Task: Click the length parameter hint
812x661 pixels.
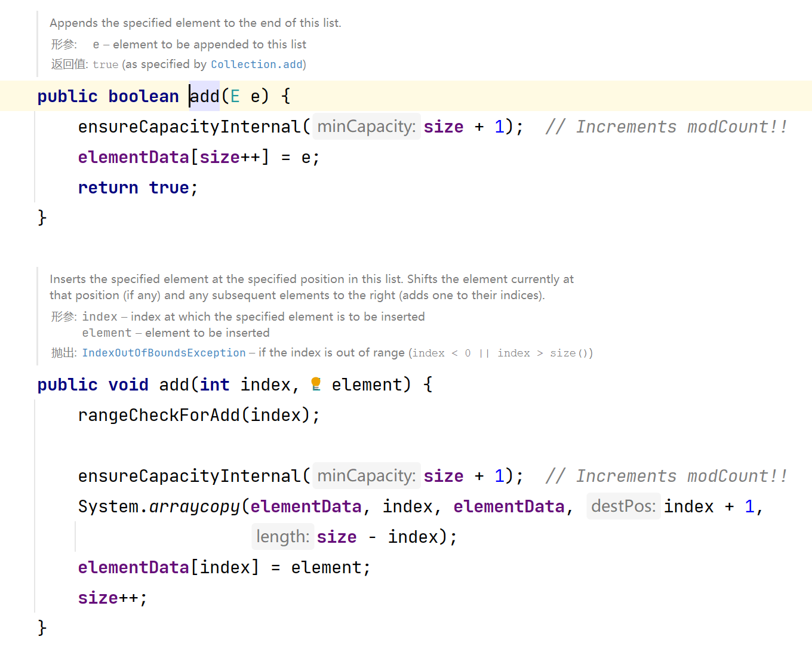Action: 282,537
